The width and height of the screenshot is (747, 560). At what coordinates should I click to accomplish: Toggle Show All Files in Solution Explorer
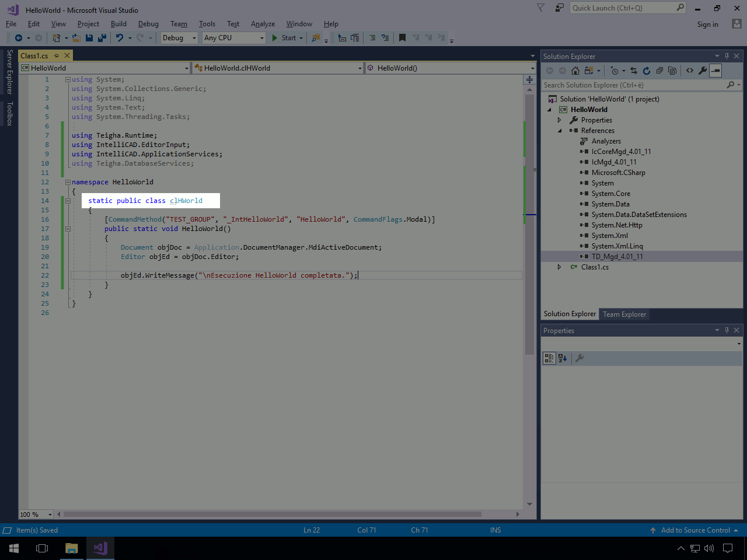point(672,71)
